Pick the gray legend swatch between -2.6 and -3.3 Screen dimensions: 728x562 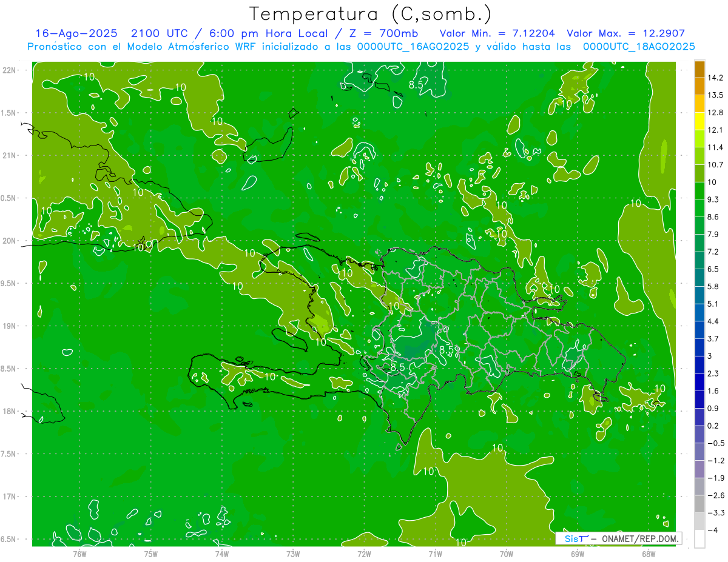699,504
